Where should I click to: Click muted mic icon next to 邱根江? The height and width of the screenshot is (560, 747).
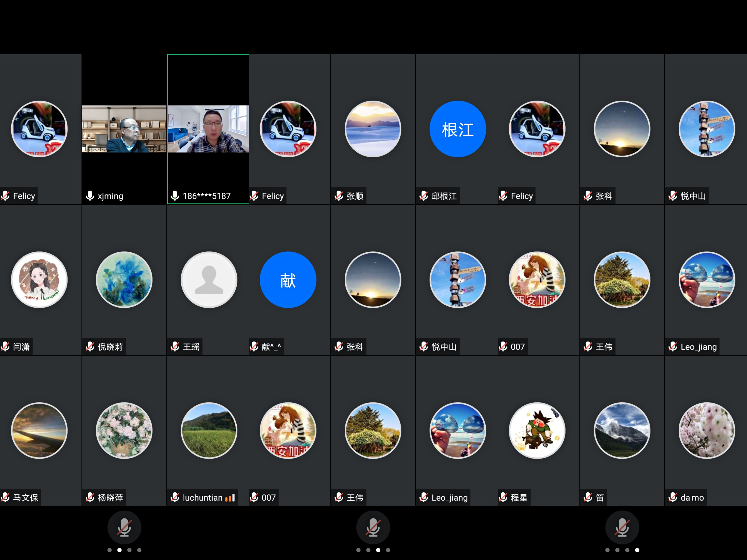click(x=424, y=196)
